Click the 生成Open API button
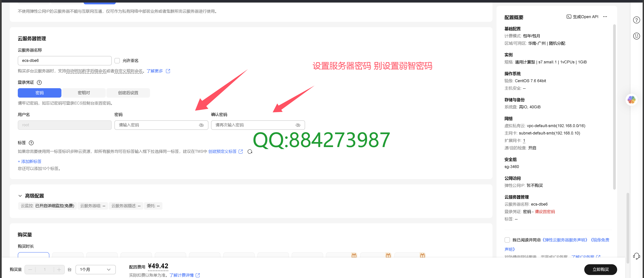 [x=582, y=17]
